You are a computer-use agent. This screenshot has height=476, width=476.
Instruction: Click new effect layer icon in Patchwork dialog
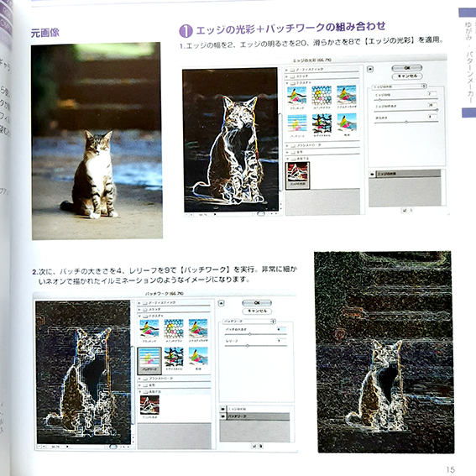[254, 446]
